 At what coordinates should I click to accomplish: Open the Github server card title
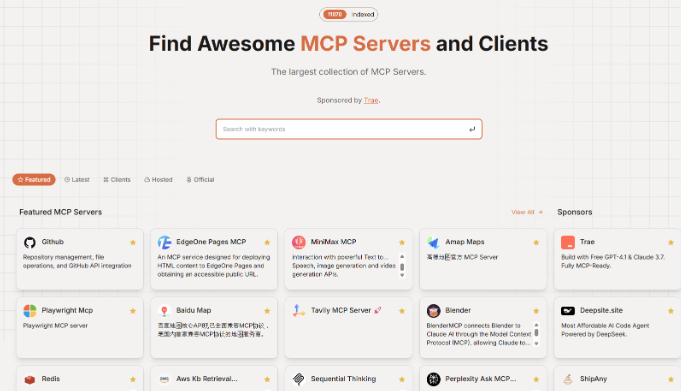[x=53, y=242]
